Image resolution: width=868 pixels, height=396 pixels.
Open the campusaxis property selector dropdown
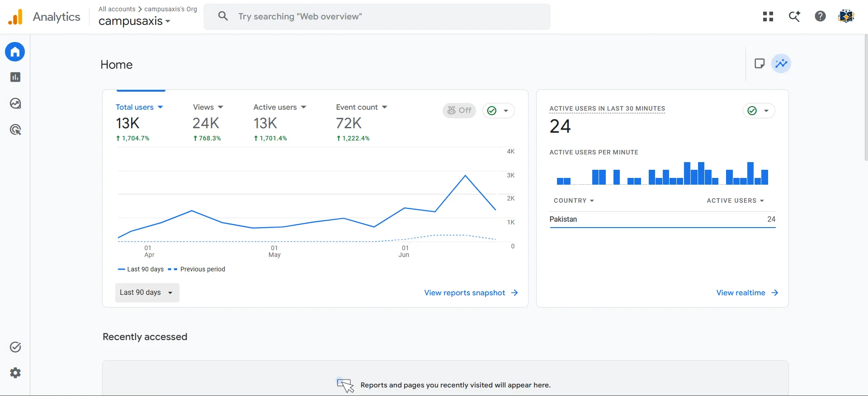click(134, 21)
